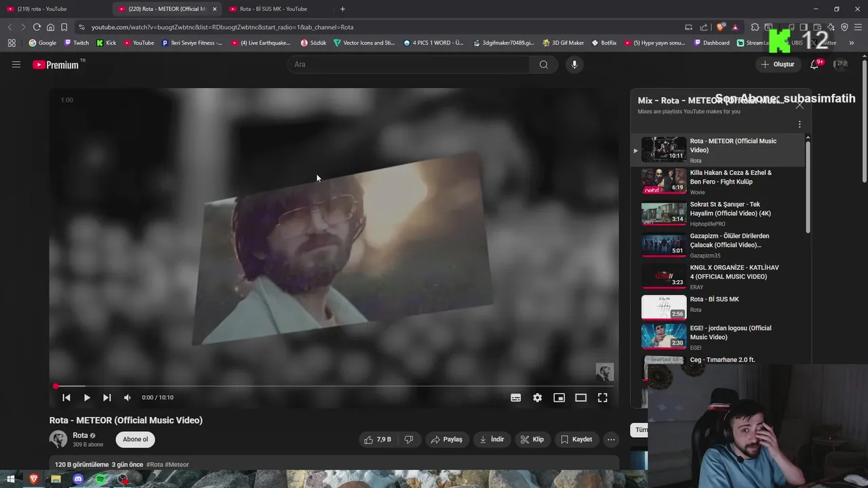Open player settings gear

(x=537, y=398)
